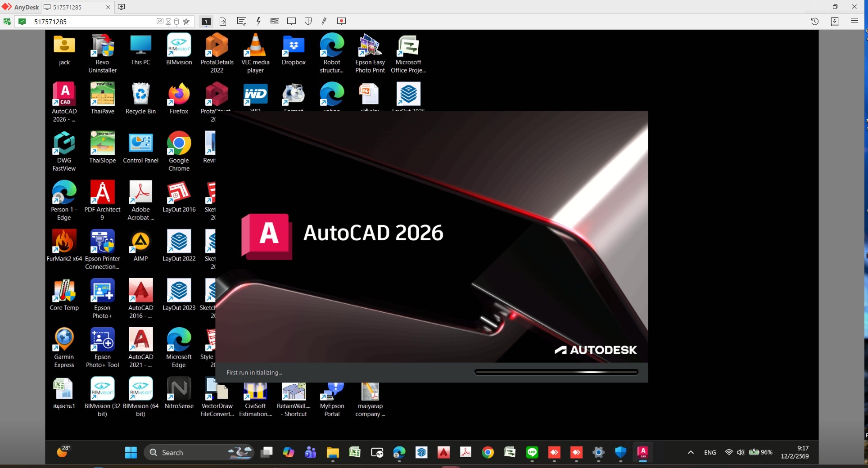Select remote monitor 1 button
The width and height of the screenshot is (868, 468).
click(206, 22)
